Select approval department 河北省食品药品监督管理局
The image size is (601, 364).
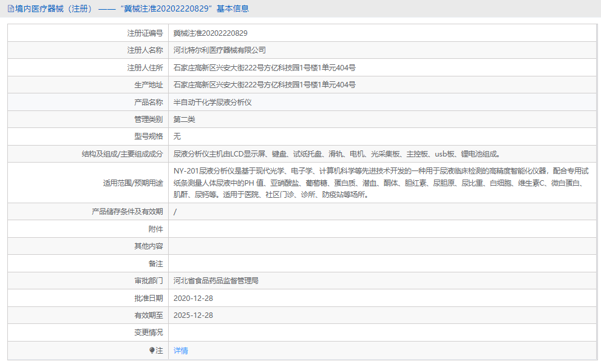click(216, 280)
